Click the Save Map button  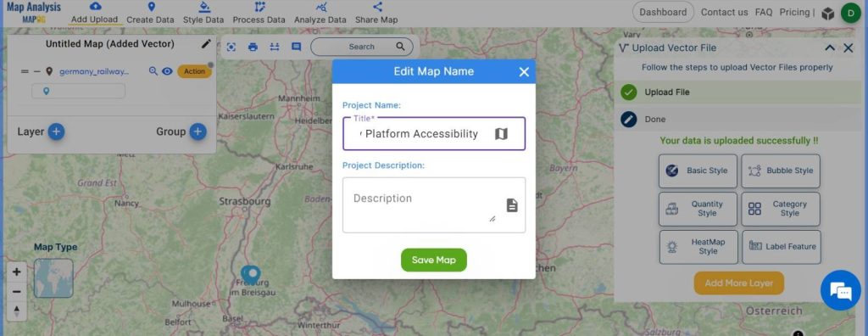pyautogui.click(x=434, y=260)
